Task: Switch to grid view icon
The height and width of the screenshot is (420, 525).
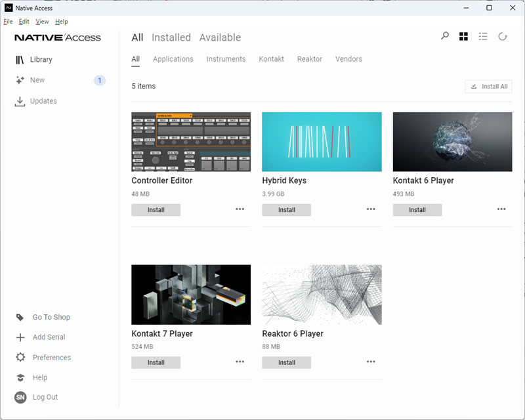Action: 464,37
